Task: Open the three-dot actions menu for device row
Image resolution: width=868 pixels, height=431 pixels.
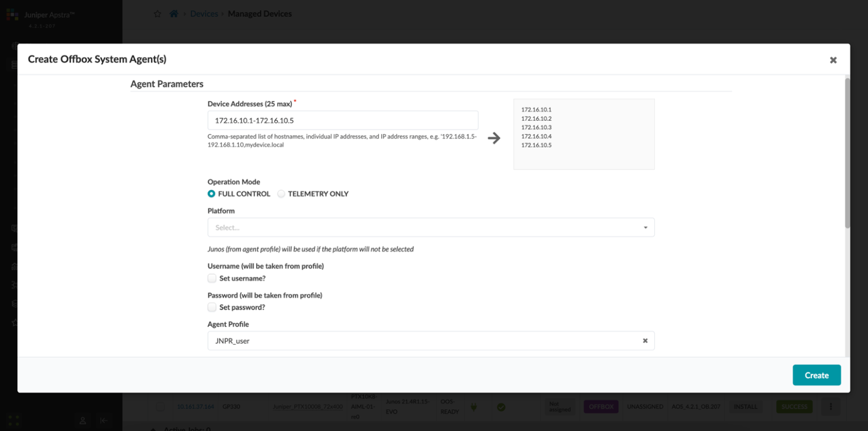Action: click(x=830, y=407)
